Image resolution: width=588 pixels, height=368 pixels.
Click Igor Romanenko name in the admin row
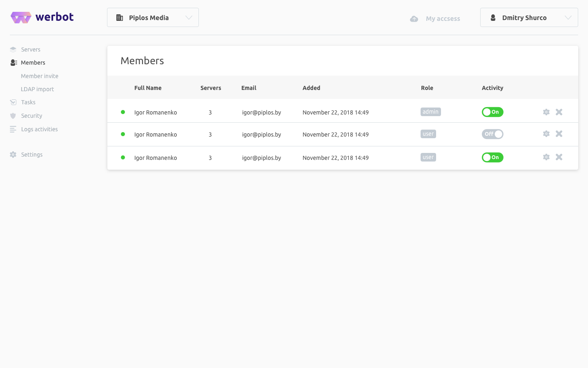(x=156, y=112)
